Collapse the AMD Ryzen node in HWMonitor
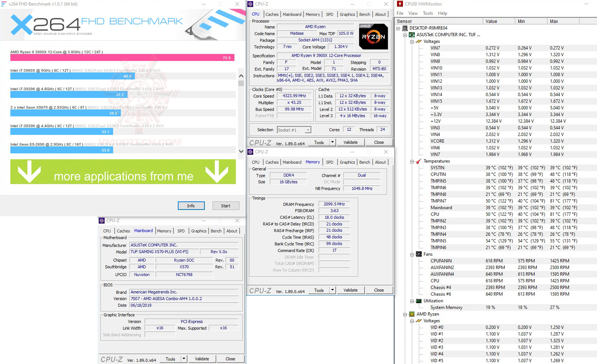 pos(405,314)
